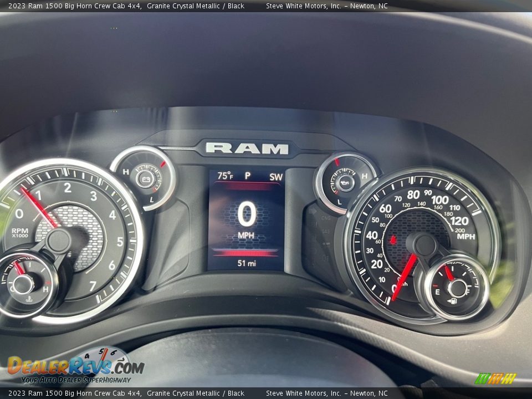532x399 pixels.
Task: Click the RPM X1000 label
Action: click(x=20, y=233)
